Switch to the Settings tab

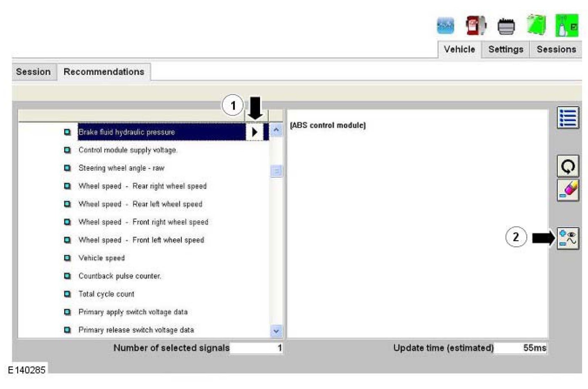click(506, 49)
